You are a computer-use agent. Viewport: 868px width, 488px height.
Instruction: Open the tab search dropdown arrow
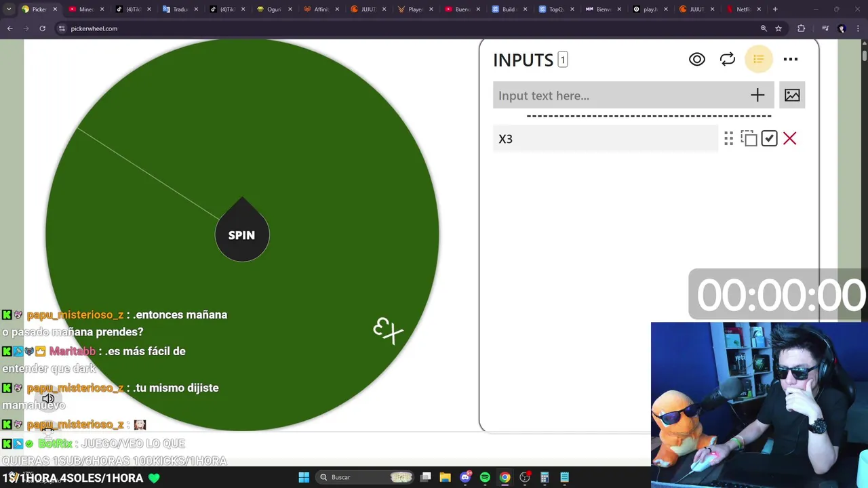point(8,9)
